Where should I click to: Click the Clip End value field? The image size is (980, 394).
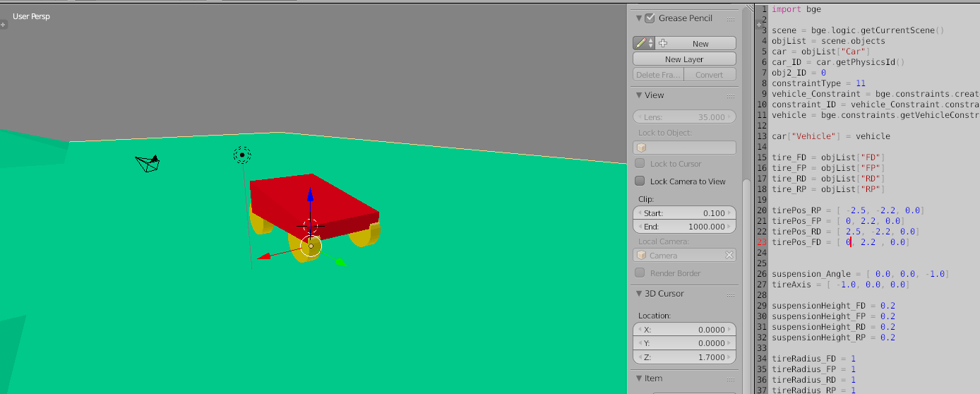(684, 227)
